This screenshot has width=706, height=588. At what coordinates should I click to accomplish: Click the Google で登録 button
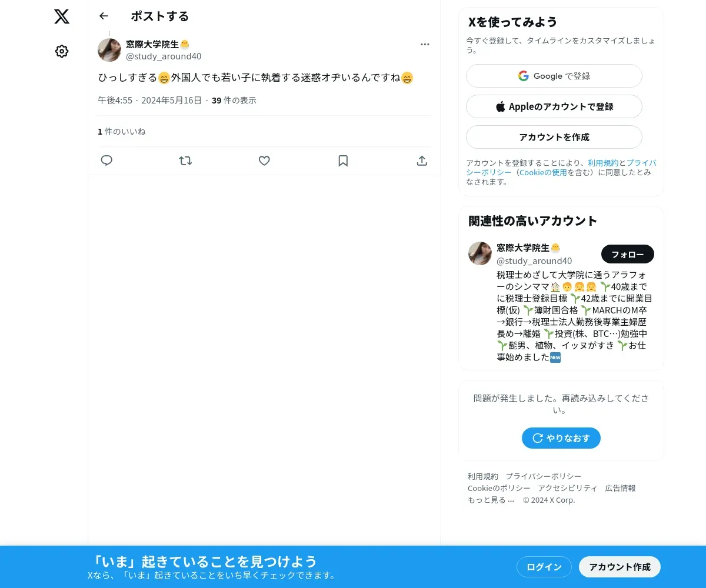554,76
